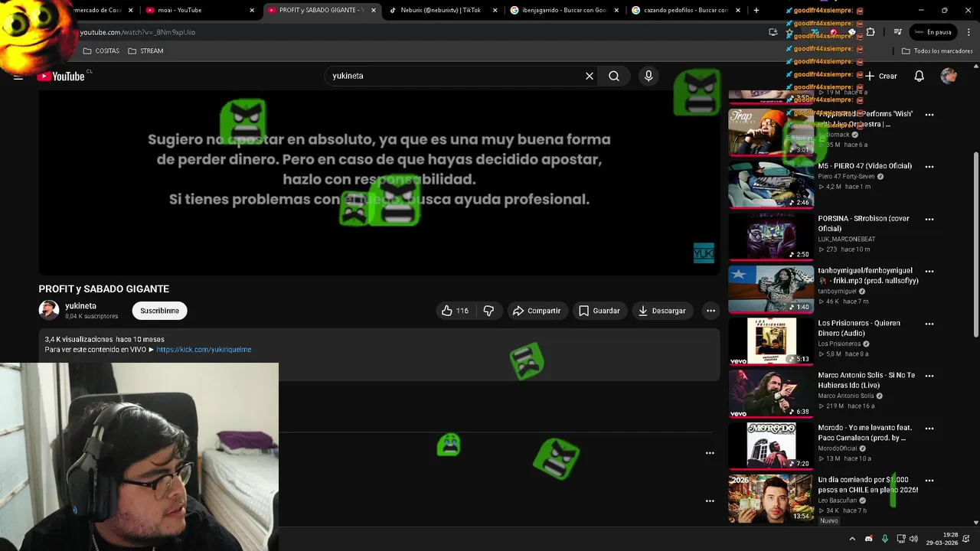Open the media control icon in toolbar
The image size is (980, 551).
tap(898, 32)
